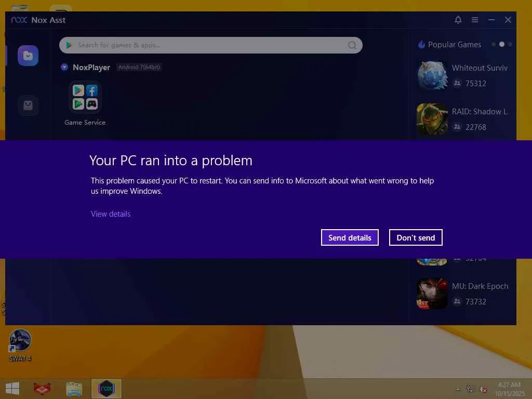Click player count 22768
The height and width of the screenshot is (399, 532).
coord(476,127)
